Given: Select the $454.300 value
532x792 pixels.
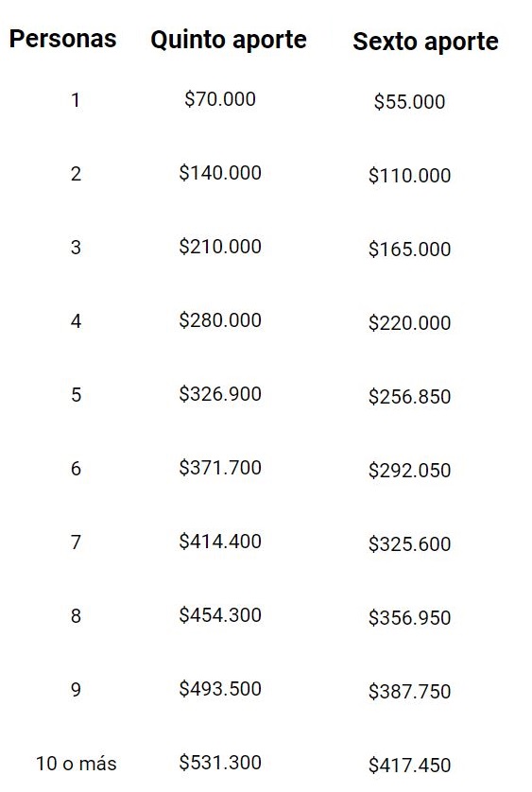Looking at the screenshot, I should (x=220, y=615).
